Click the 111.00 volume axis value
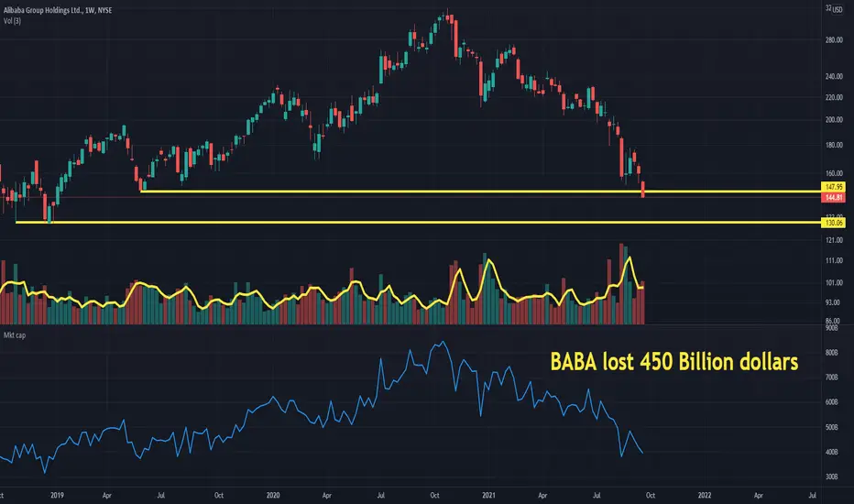The image size is (854, 504). point(834,260)
